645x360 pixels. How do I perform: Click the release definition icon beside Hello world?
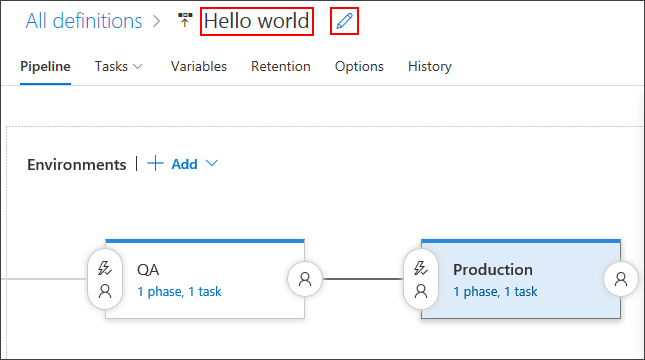[x=185, y=20]
